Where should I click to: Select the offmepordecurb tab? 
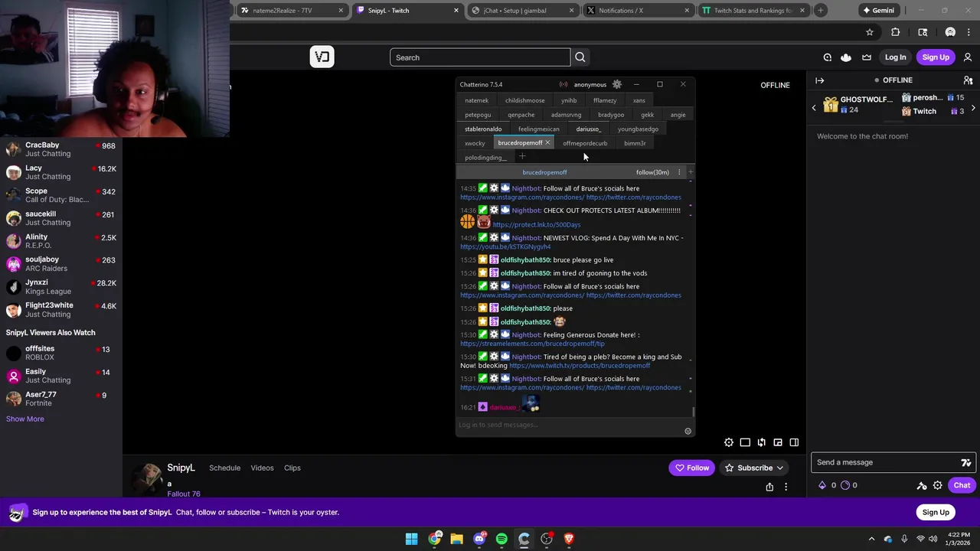click(585, 143)
